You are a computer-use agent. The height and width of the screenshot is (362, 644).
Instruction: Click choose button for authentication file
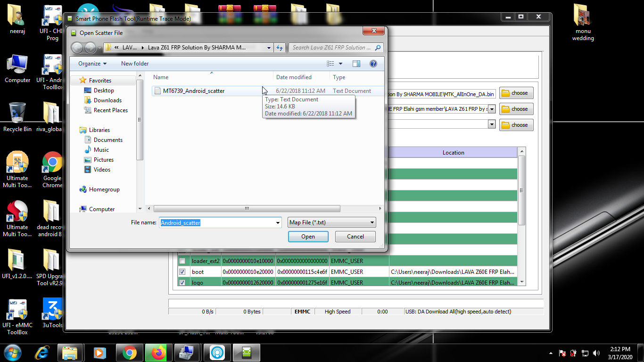point(516,125)
